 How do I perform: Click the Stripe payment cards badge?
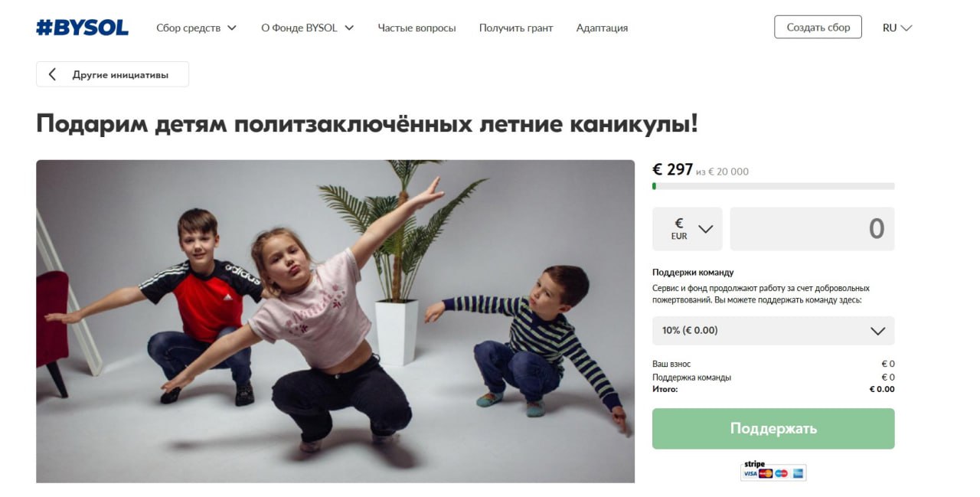(773, 470)
